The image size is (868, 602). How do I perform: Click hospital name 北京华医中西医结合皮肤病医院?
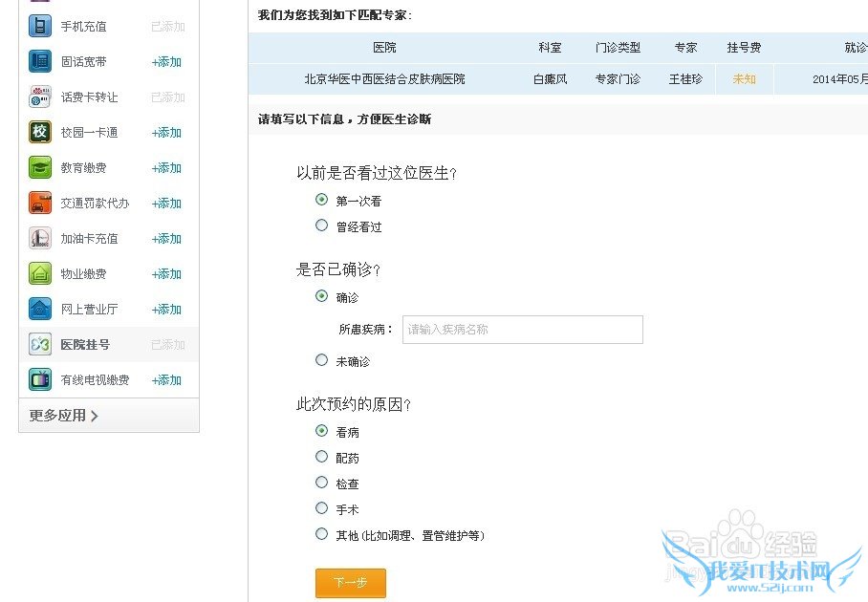pos(384,79)
